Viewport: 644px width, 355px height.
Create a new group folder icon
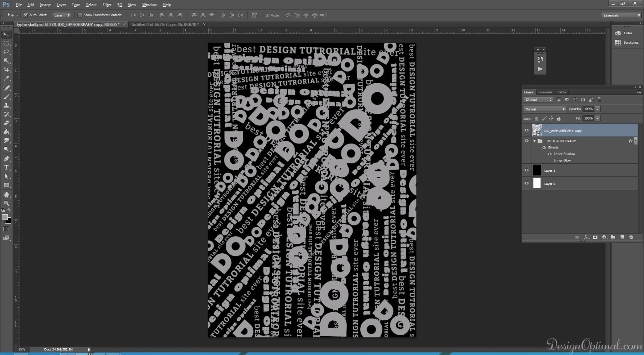click(613, 237)
